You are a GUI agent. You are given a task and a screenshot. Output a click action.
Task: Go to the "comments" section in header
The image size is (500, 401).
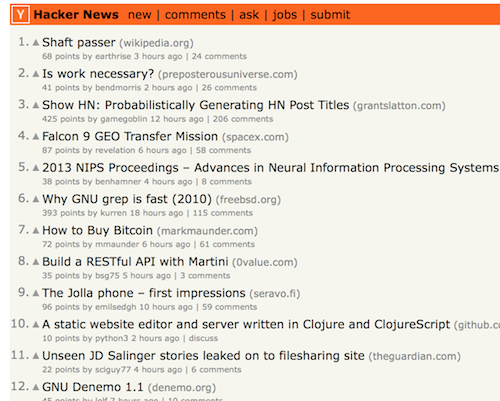click(195, 15)
